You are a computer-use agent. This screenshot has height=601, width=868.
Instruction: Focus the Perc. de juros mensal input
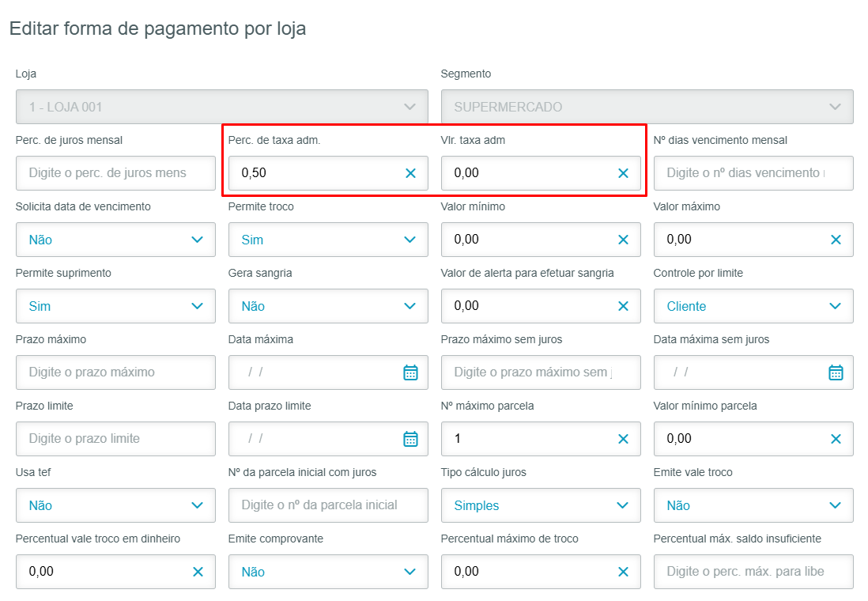click(115, 173)
